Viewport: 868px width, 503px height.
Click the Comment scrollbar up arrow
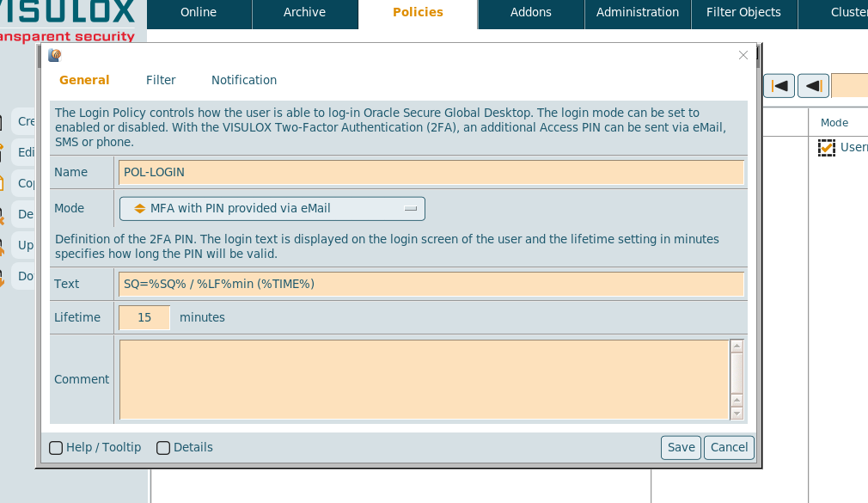click(x=737, y=347)
